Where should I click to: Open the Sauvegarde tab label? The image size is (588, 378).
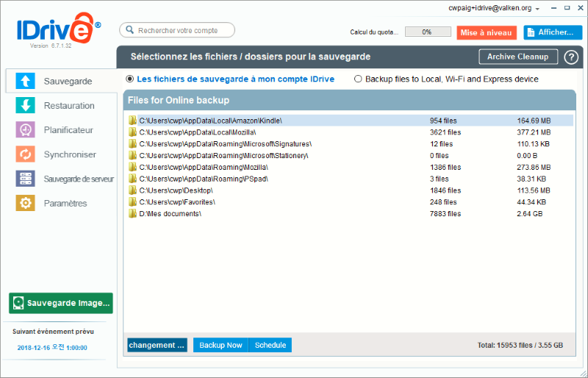pyautogui.click(x=68, y=82)
